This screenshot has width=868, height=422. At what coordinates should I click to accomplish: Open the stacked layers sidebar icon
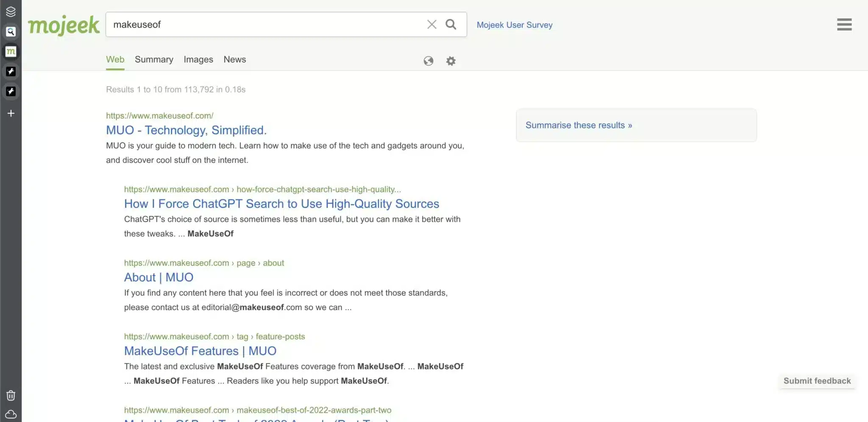tap(11, 12)
